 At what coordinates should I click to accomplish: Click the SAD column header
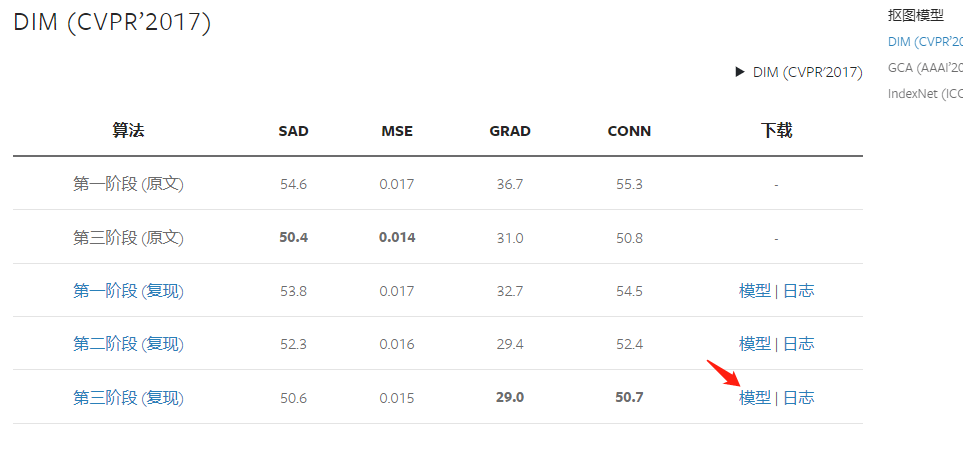tap(294, 131)
